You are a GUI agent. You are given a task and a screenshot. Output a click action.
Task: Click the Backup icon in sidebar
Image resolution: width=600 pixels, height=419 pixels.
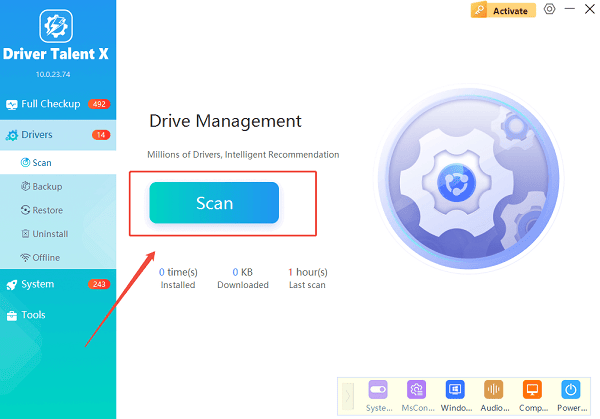pos(25,186)
